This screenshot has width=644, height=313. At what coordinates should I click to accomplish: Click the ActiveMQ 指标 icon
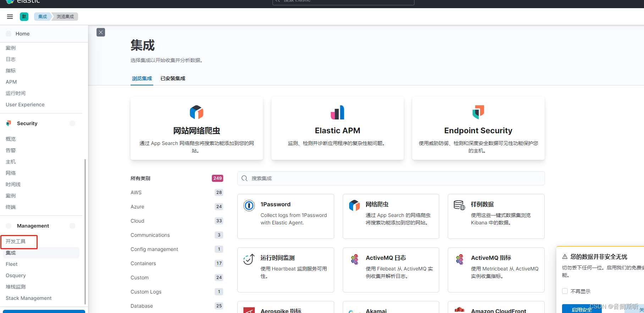[459, 259]
